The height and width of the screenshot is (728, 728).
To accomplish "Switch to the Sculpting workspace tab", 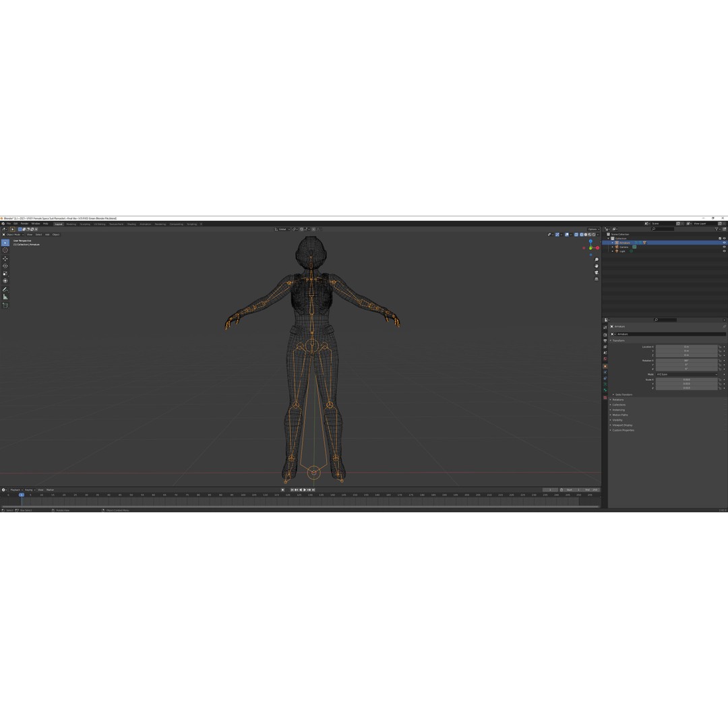I will [x=85, y=224].
